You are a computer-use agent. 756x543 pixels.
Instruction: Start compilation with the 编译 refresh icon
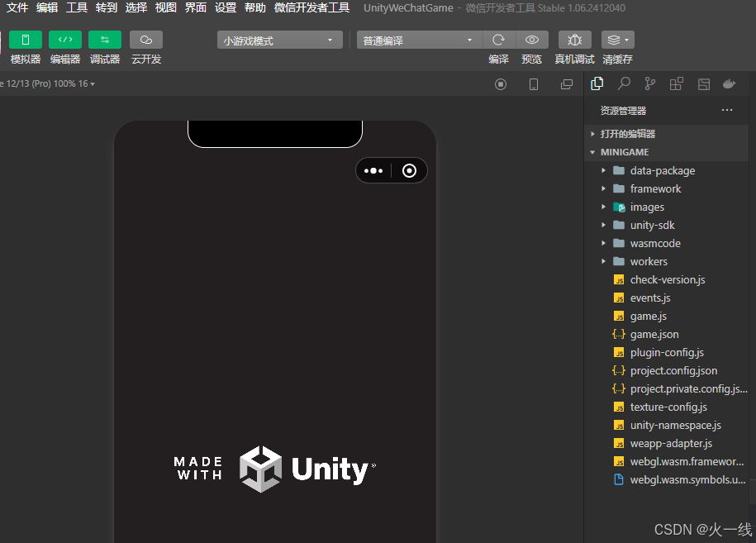497,39
